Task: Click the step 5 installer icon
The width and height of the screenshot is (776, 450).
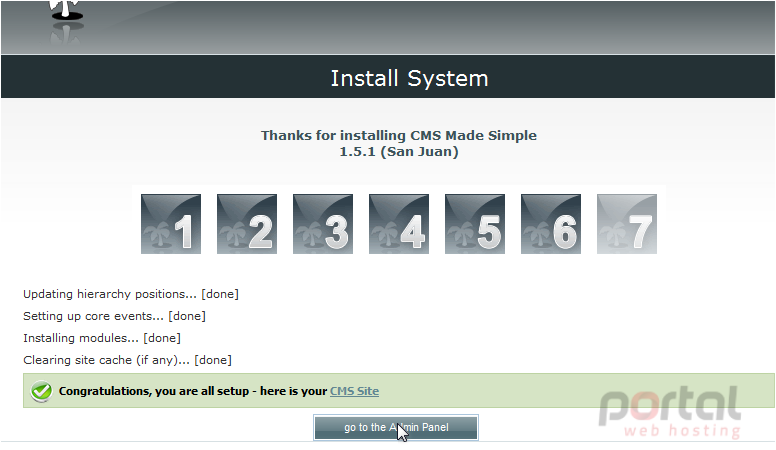Action: tap(475, 224)
